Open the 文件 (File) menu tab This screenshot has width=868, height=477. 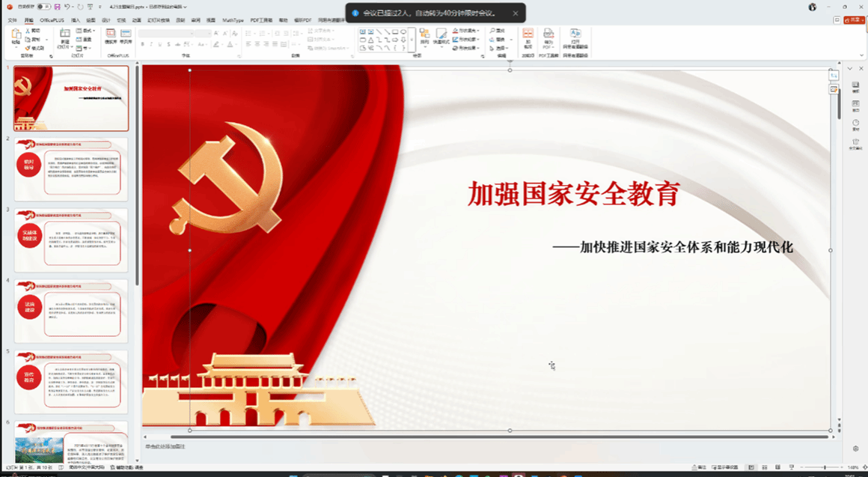pyautogui.click(x=12, y=20)
